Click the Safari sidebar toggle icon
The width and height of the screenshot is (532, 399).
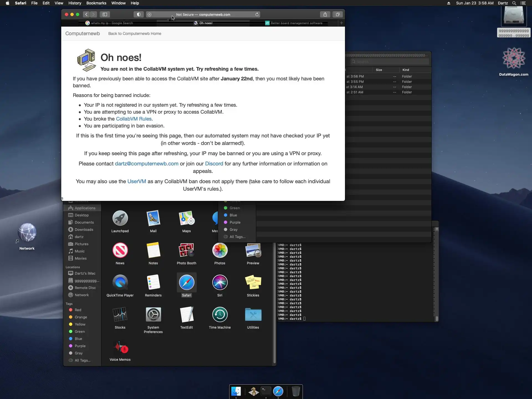(x=105, y=14)
